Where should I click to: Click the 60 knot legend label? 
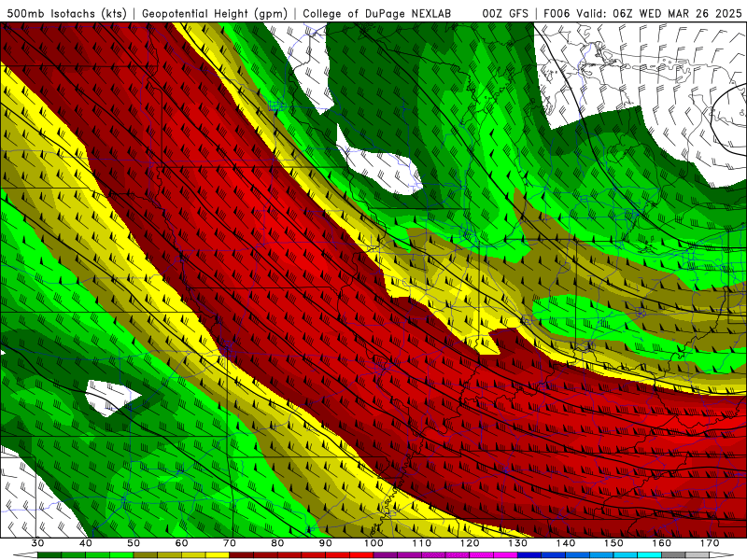(181, 543)
